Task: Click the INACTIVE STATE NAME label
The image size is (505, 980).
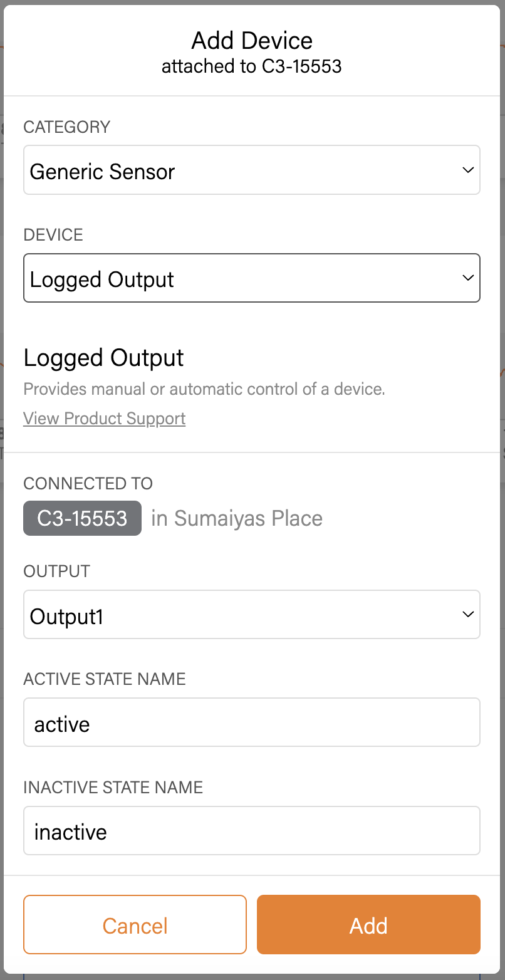Action: click(113, 787)
